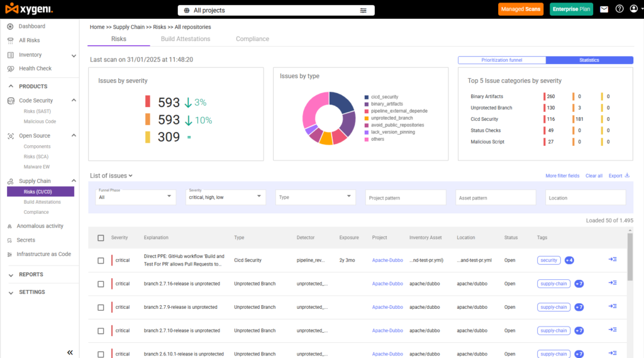The width and height of the screenshot is (644, 358).
Task: Open Malicious Code in sidebar
Action: tap(40, 121)
